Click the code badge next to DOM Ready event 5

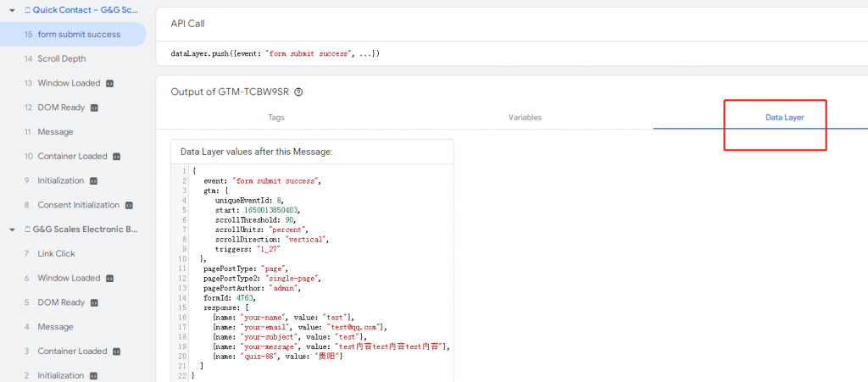coord(94,302)
